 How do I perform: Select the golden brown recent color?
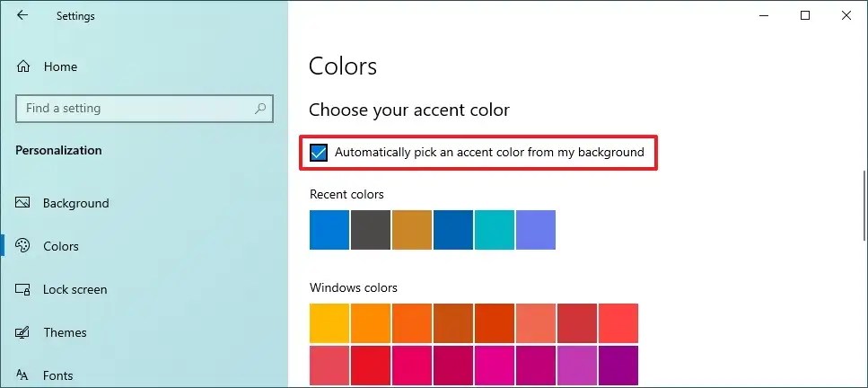point(412,229)
